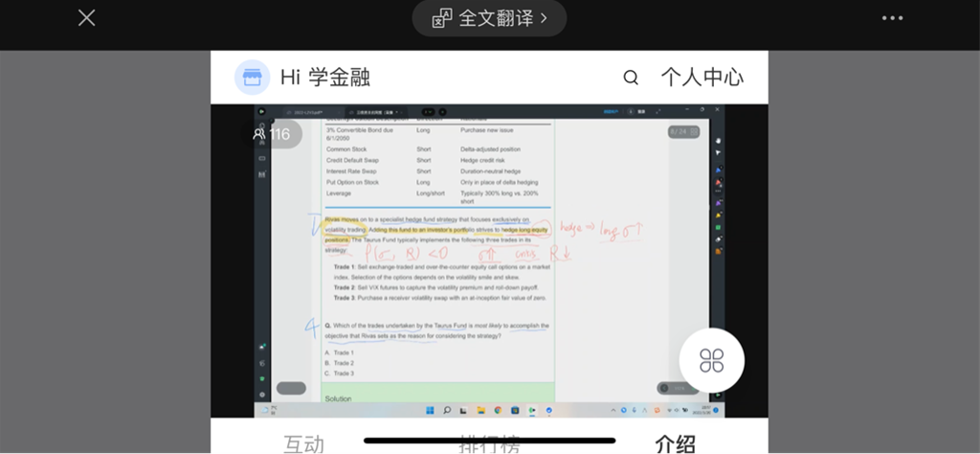Select the red pen tool
980x454 pixels.
click(719, 182)
